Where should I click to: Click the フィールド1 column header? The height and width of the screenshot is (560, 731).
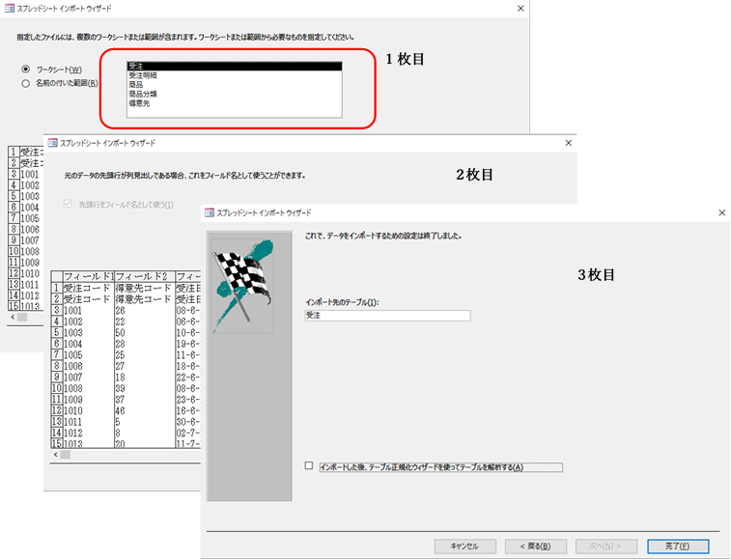(88, 277)
